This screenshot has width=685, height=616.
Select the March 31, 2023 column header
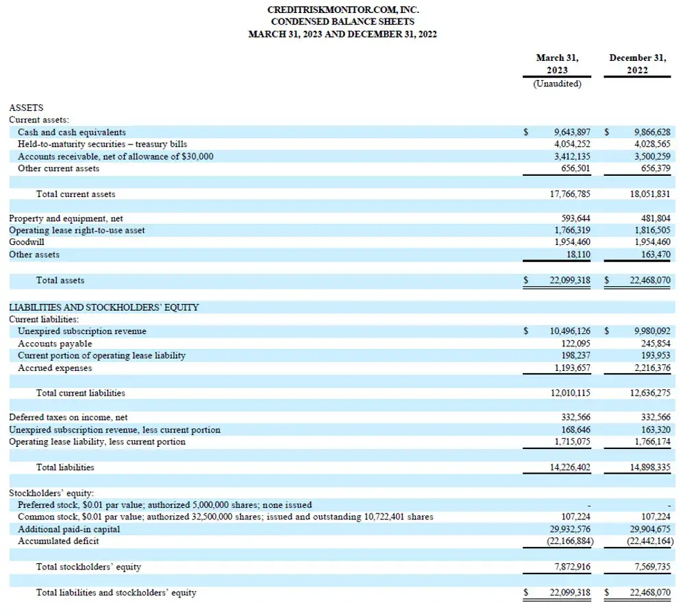pos(557,64)
